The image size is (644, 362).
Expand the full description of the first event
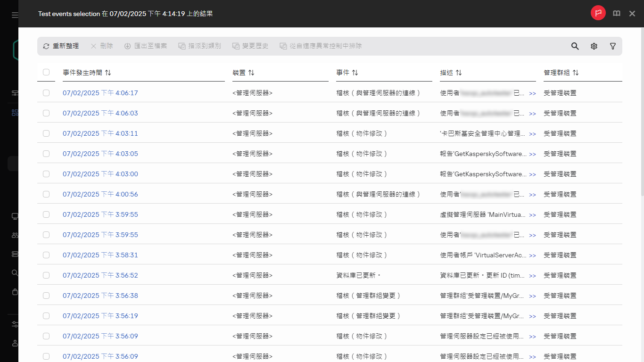(x=533, y=93)
